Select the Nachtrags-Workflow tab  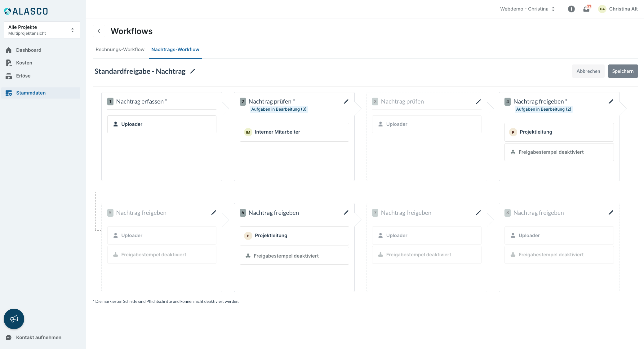pos(175,50)
